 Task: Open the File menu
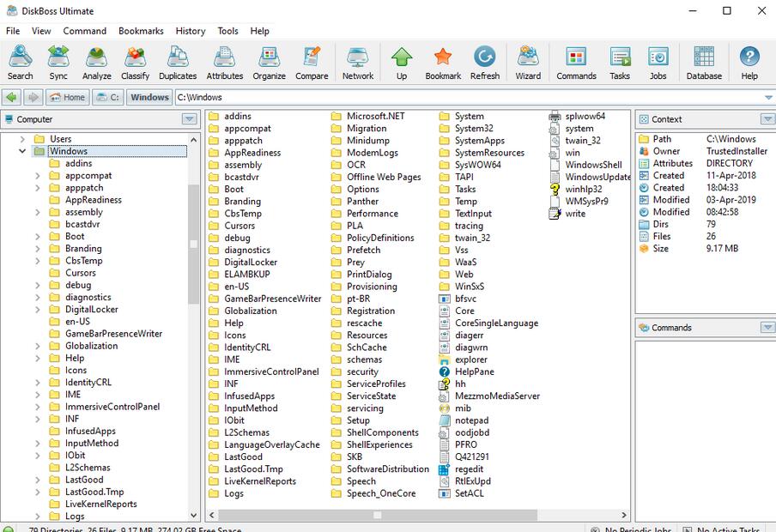pyautogui.click(x=13, y=31)
